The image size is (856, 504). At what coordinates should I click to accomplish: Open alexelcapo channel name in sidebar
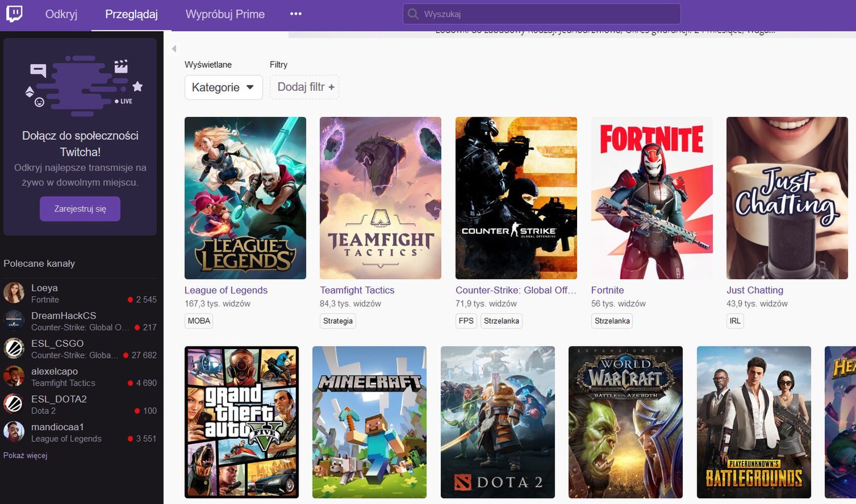tap(55, 371)
